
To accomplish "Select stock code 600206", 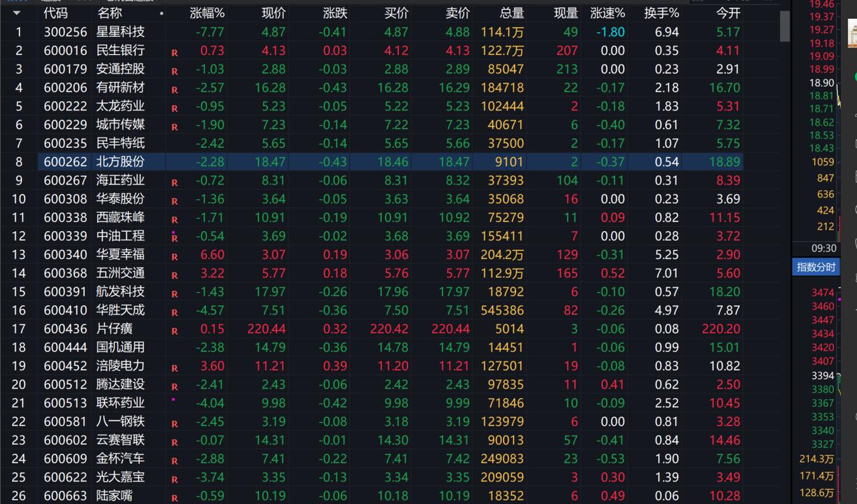I will point(66,88).
